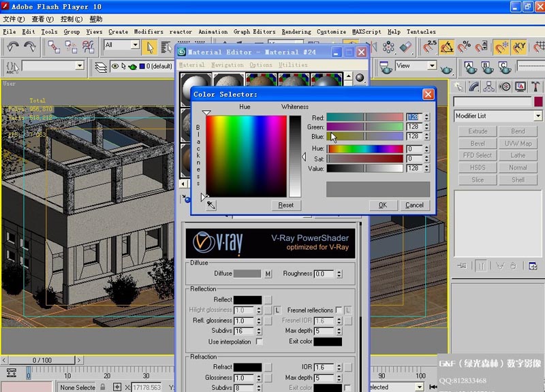Open the Create panel arrow tab
Image resolution: width=545 pixels, height=392 pixels.
[x=458, y=86]
